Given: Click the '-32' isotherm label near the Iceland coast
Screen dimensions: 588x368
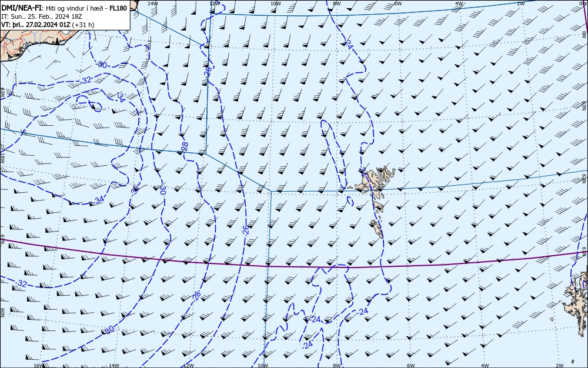Looking at the screenshot, I should tap(86, 80).
